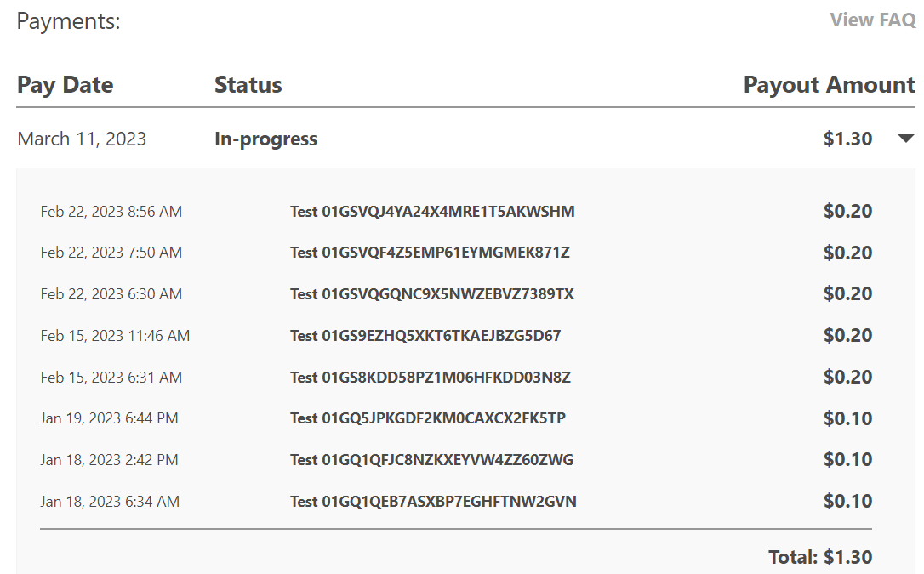The height and width of the screenshot is (574, 924).
Task: Click the Total: $1.30 summary
Action: 820,557
